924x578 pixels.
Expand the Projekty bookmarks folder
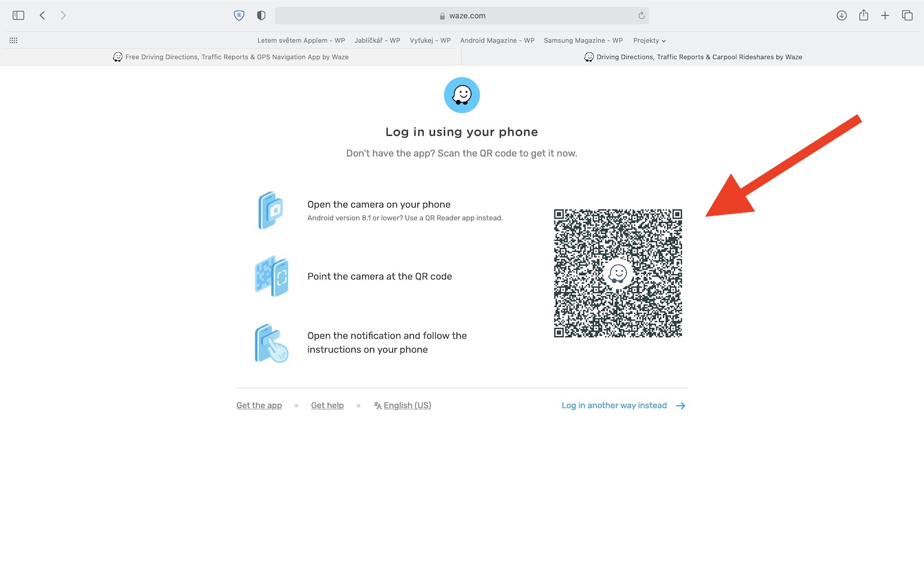[x=649, y=40]
